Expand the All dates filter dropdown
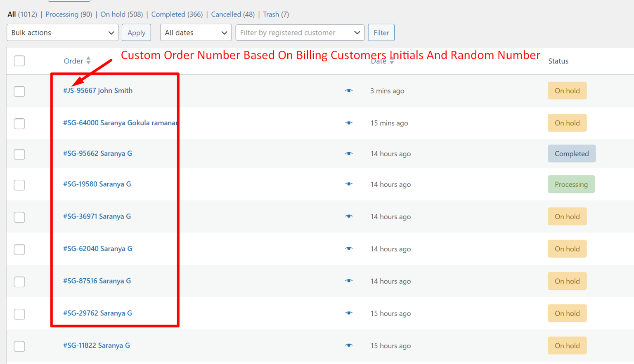Viewport: 634px width, 364px height. tap(196, 33)
